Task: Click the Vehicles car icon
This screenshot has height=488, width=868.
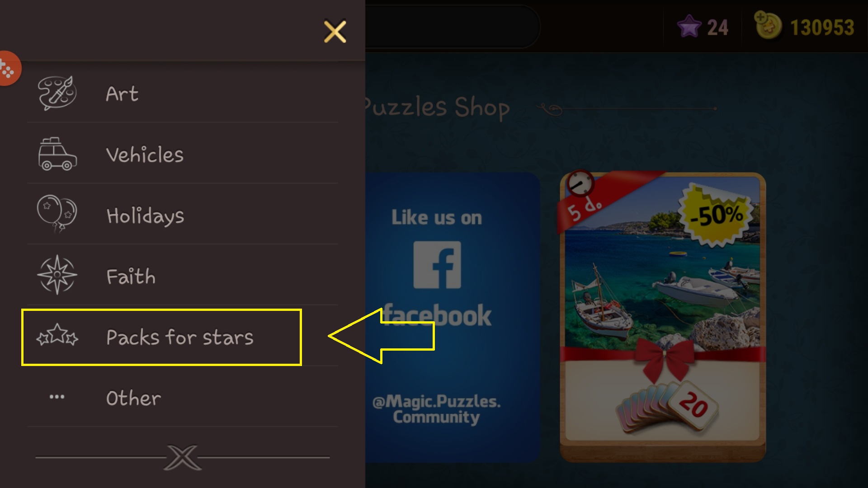Action: click(57, 154)
